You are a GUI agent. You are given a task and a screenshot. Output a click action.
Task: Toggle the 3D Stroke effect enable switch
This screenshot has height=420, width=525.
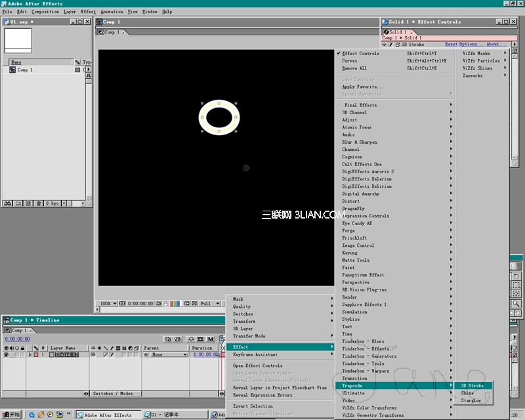pyautogui.click(x=390, y=45)
